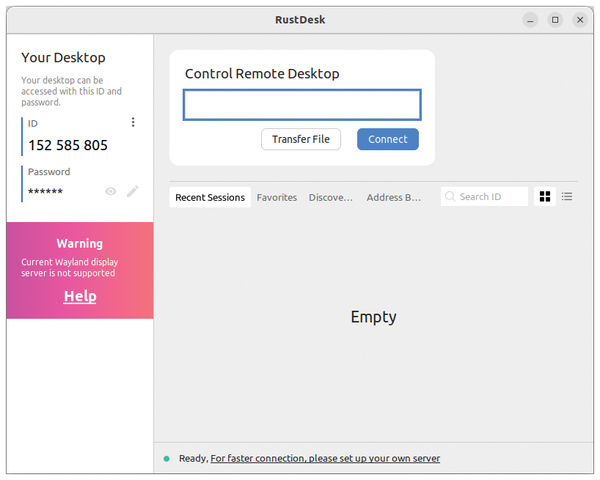Image resolution: width=600 pixels, height=480 pixels.
Task: Maximize the RustDesk window
Action: 555,19
